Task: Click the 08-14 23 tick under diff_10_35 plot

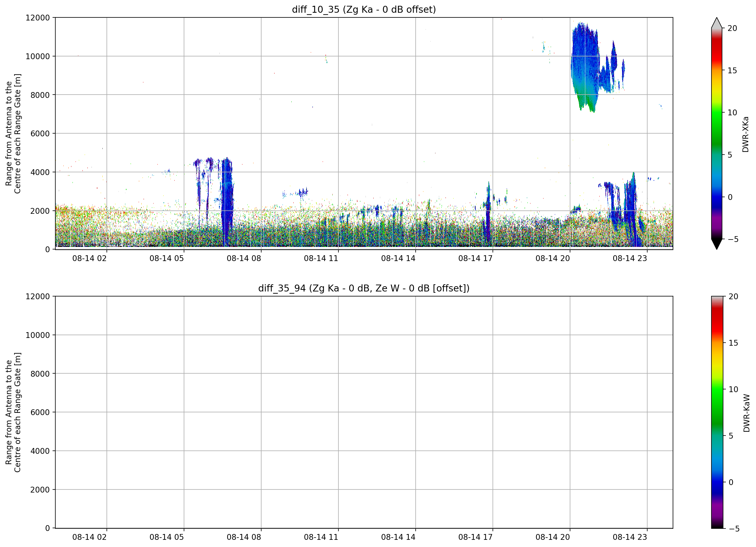Action: 630,259
